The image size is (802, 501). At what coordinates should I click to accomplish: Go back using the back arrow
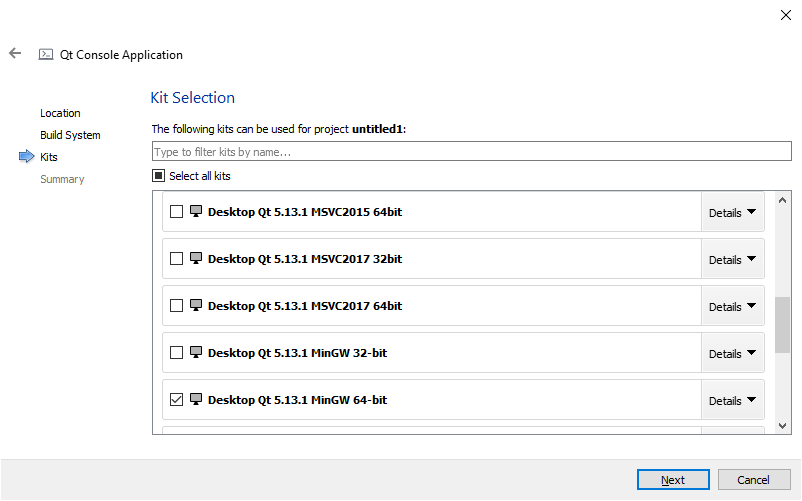coord(15,53)
